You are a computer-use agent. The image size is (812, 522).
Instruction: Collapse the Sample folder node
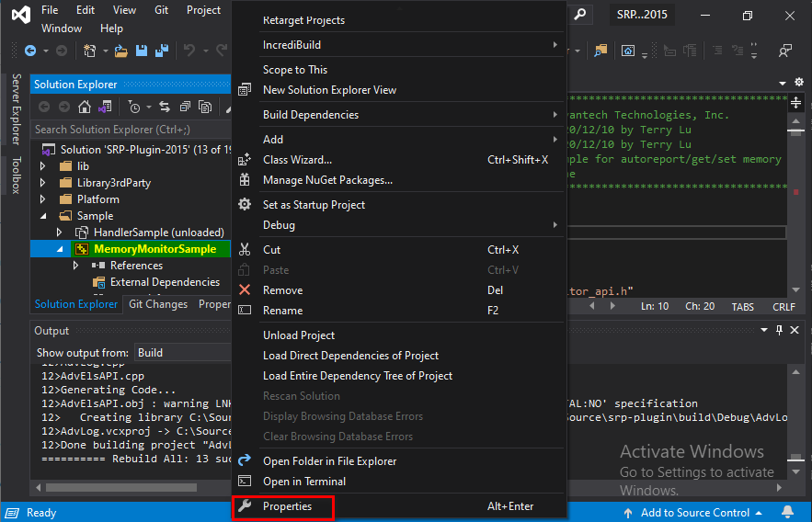click(43, 216)
